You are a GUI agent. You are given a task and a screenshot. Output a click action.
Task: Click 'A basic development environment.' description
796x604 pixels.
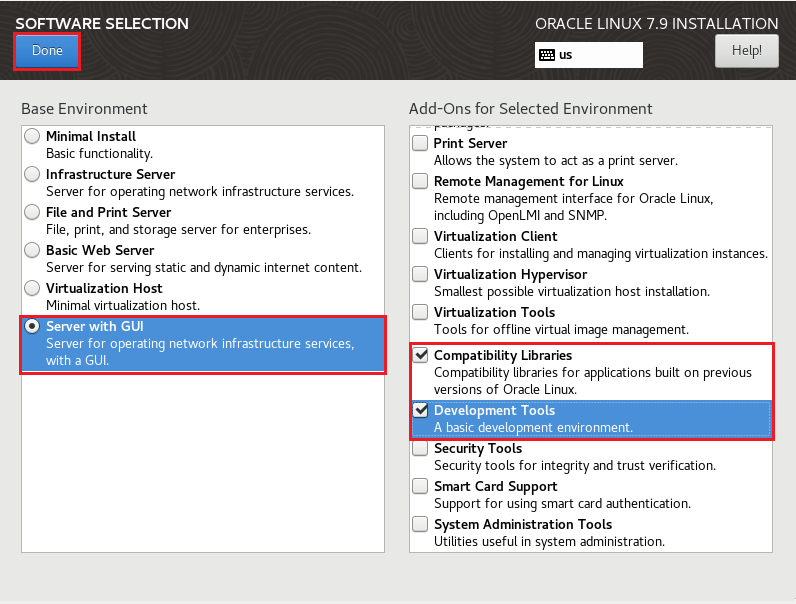(533, 427)
